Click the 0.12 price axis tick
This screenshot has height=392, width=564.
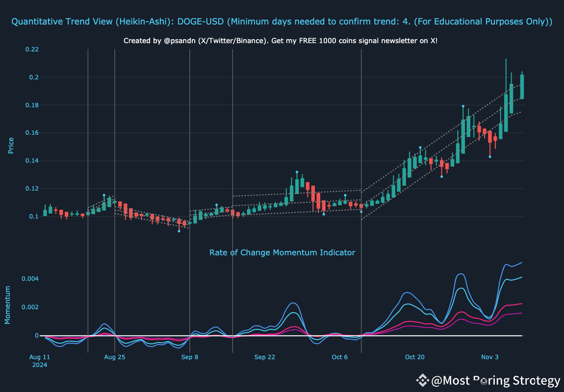(x=32, y=189)
